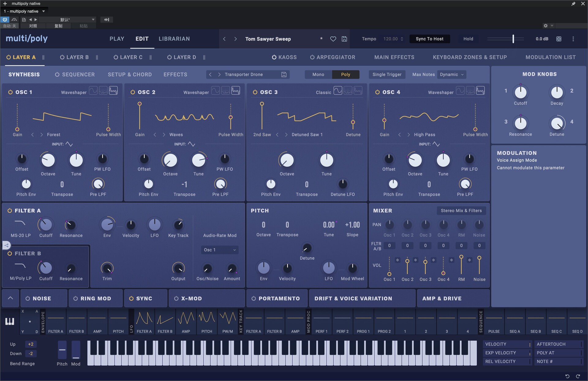Go to next performance with right arrow
The image size is (588, 381).
235,39
